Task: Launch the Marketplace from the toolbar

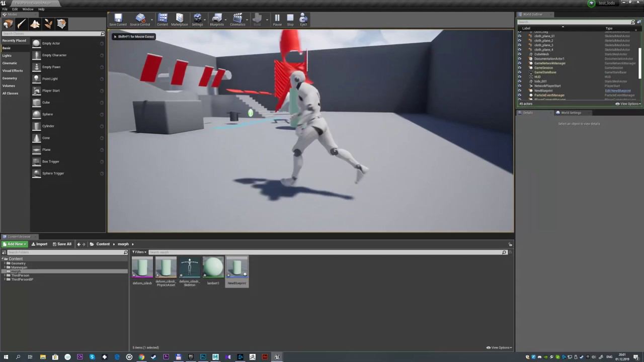Action: 180,20
